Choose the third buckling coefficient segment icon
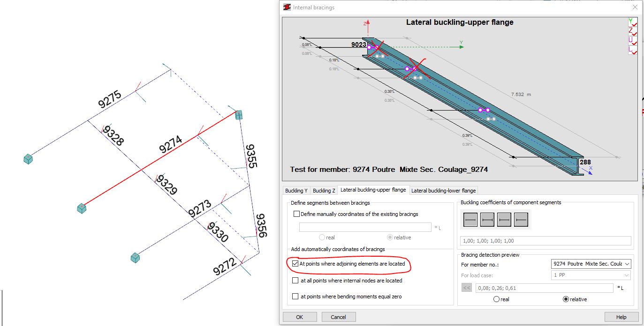Image resolution: width=644 pixels, height=326 pixels. (x=504, y=219)
